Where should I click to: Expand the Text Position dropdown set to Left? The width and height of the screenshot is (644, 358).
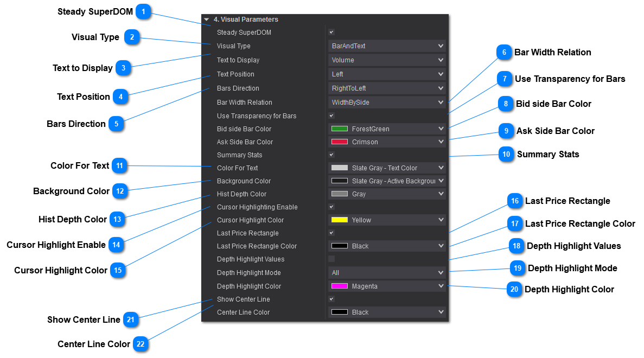tap(387, 74)
